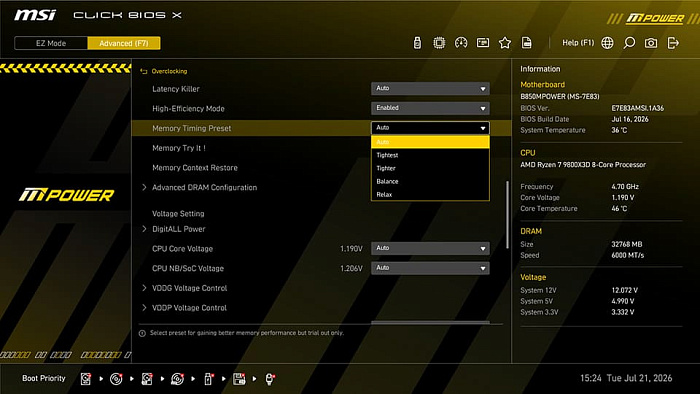Choose the Relax timing preset

click(430, 195)
